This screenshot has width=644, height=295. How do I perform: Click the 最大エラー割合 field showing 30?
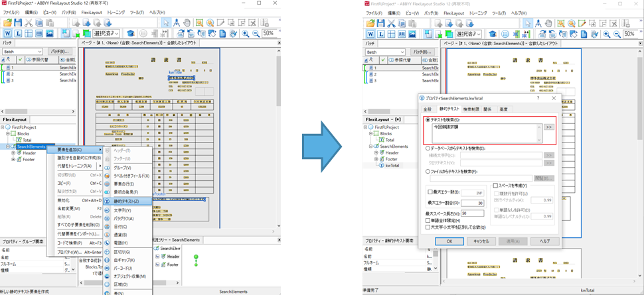click(x=472, y=203)
